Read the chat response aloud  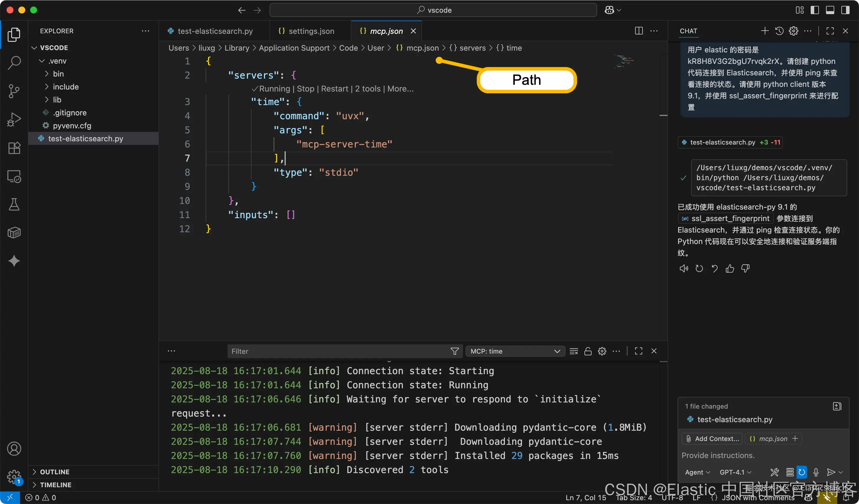tap(683, 269)
